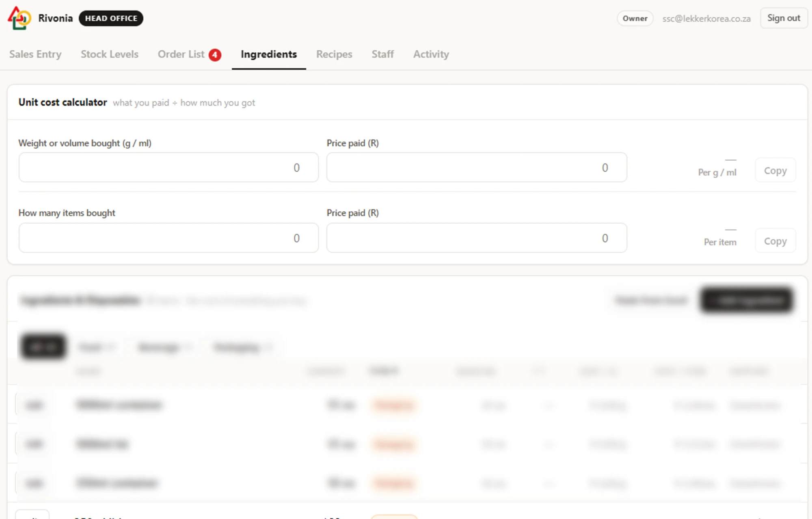Click the red Order List count badge
Viewport: 812px width, 519px height.
215,55
